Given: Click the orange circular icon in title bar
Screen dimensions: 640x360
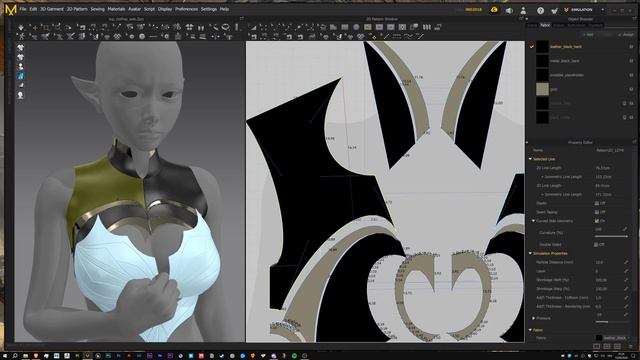Looking at the screenshot, I should point(494,10).
